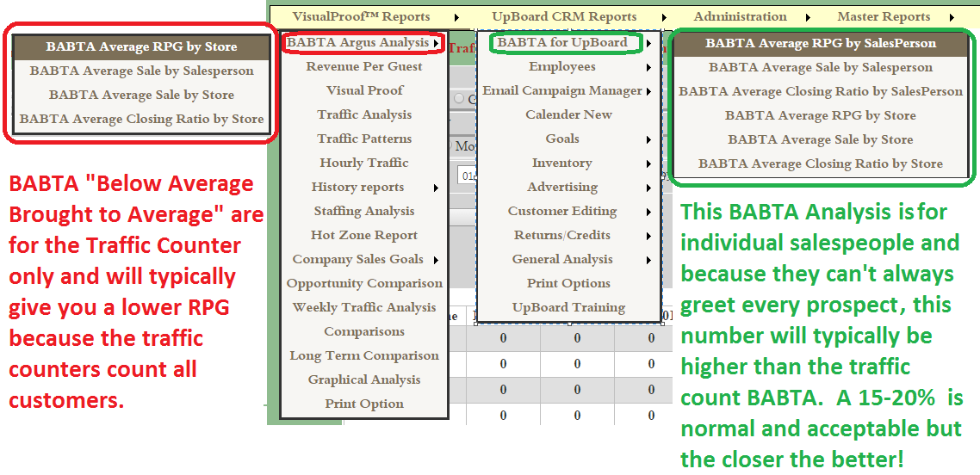Viewport: 980px width, 475px height.
Task: Open the Master Reports menu
Action: (884, 17)
